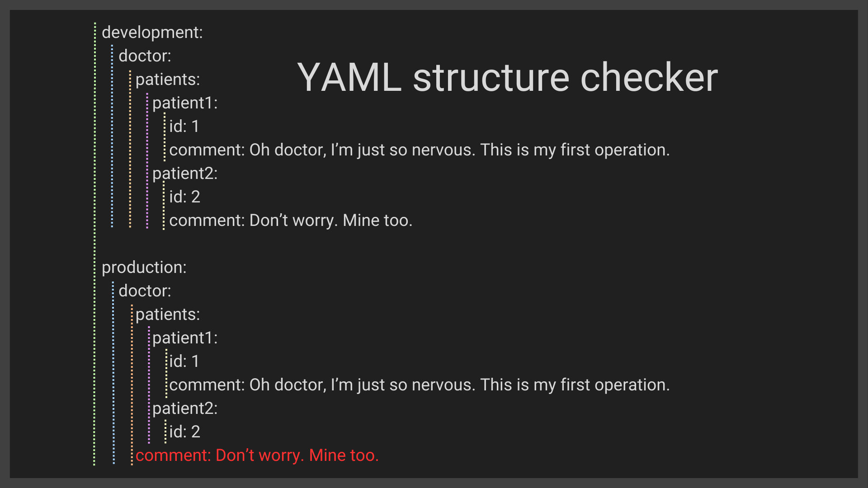Viewport: 868px width, 488px height.
Task: Select 'doctor:' under production
Action: [x=145, y=291]
